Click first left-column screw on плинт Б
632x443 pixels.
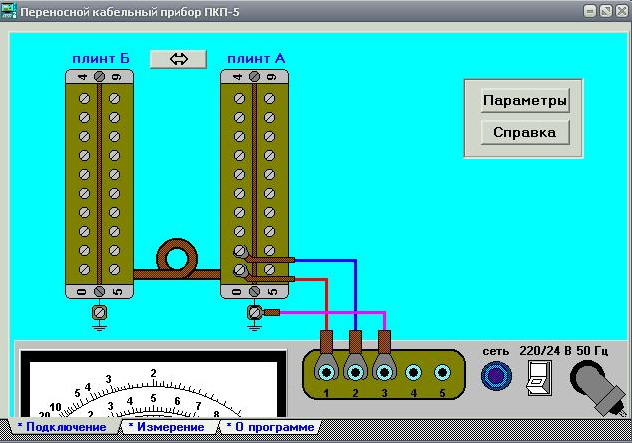tap(84, 98)
